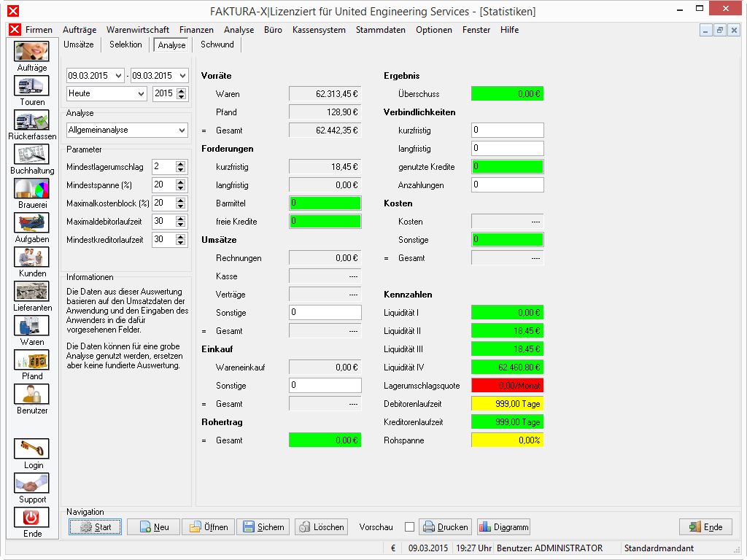Click the Öffnen navigation button
Image resolution: width=747 pixels, height=560 pixels.
tap(208, 527)
